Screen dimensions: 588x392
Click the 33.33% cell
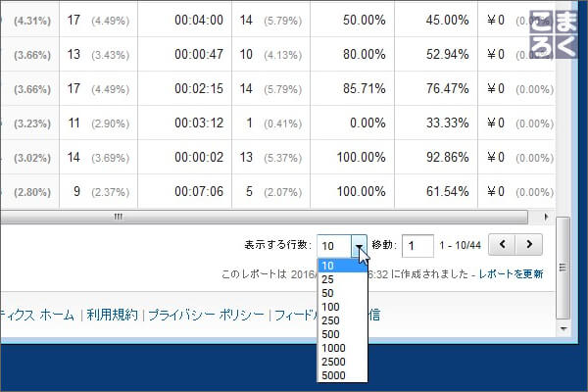coord(448,123)
